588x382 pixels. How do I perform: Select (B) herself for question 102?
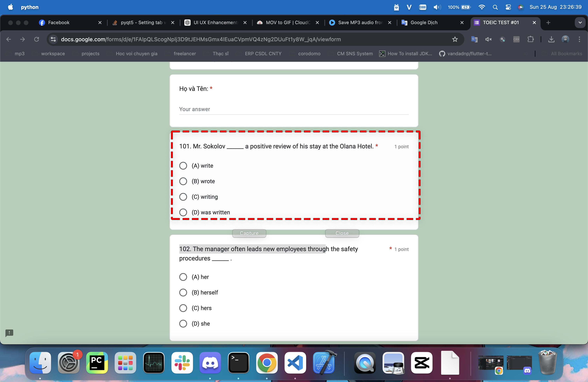click(183, 293)
